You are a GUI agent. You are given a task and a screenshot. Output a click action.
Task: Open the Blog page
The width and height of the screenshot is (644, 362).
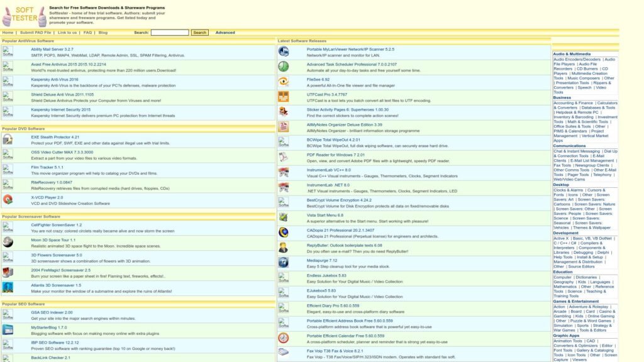pos(103,33)
